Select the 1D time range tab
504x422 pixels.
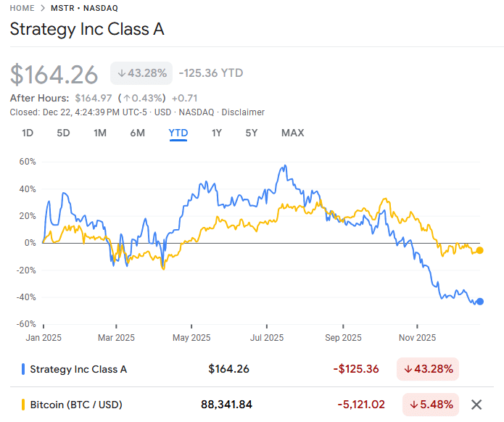click(28, 133)
